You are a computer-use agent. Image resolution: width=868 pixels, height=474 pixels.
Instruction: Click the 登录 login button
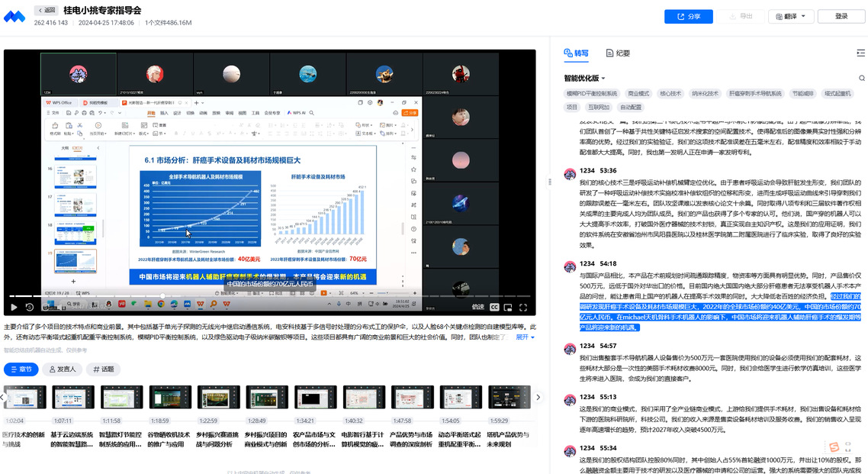tap(841, 16)
